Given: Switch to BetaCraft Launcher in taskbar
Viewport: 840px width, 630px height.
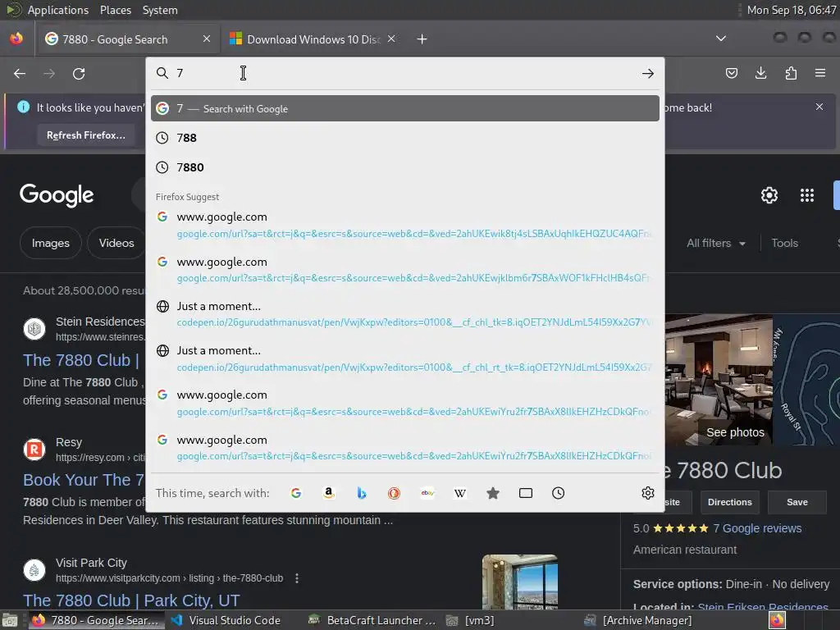Looking at the screenshot, I should pyautogui.click(x=372, y=620).
